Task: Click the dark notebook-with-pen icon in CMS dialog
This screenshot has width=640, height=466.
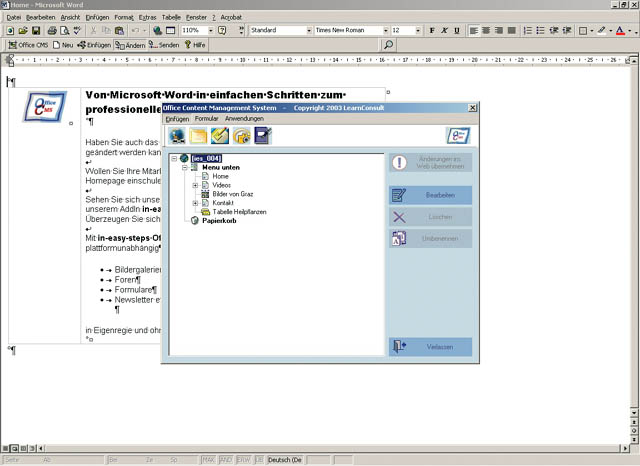Action: [x=263, y=136]
